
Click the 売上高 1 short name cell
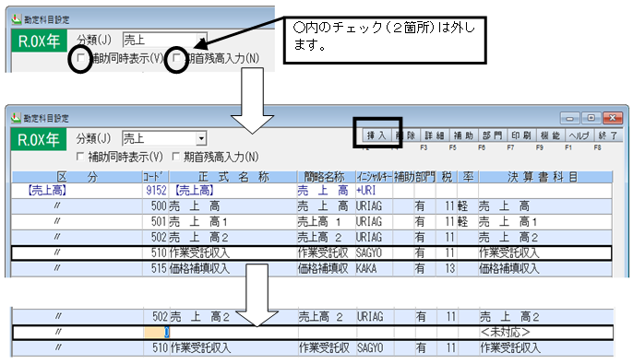(x=326, y=222)
